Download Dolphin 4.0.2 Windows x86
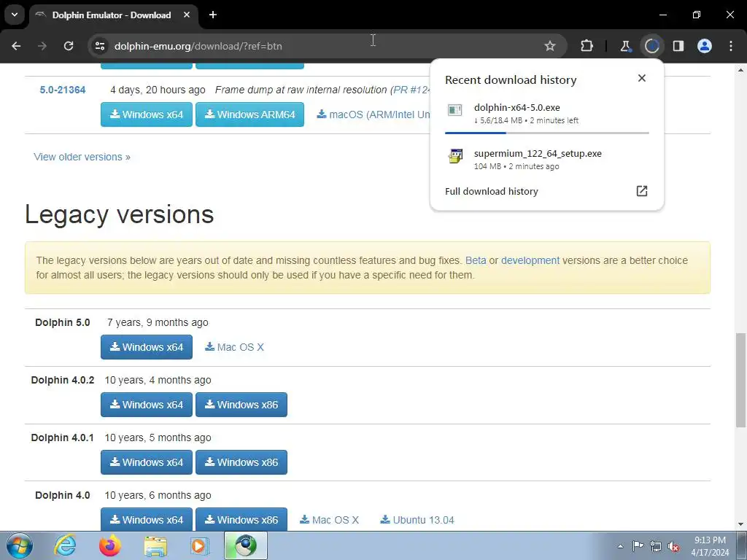747x560 pixels. pyautogui.click(x=241, y=405)
